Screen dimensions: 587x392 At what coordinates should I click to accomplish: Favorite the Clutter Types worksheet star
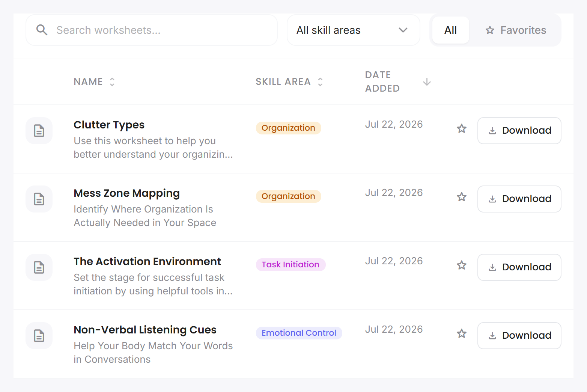click(x=462, y=129)
